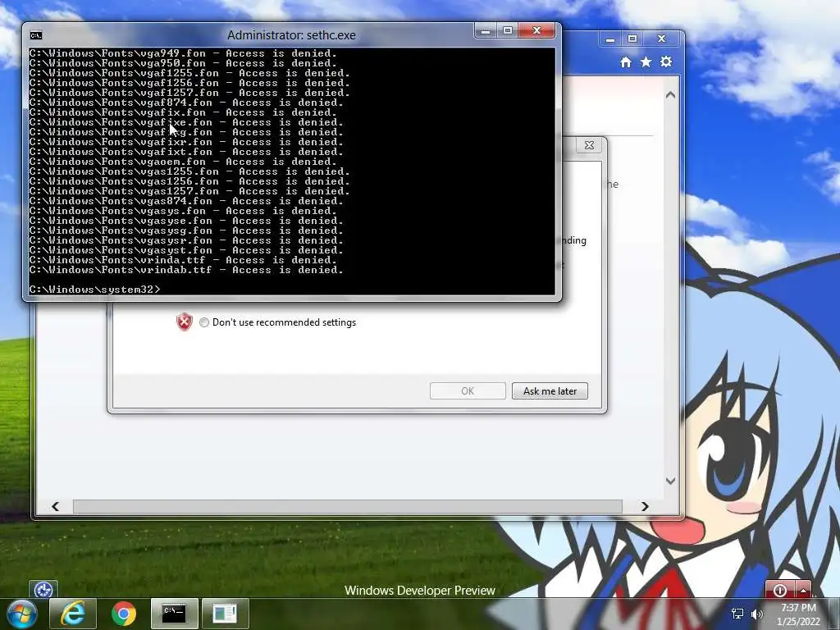
Task: Click the line listing vgafixr.fon
Action: pos(186,141)
